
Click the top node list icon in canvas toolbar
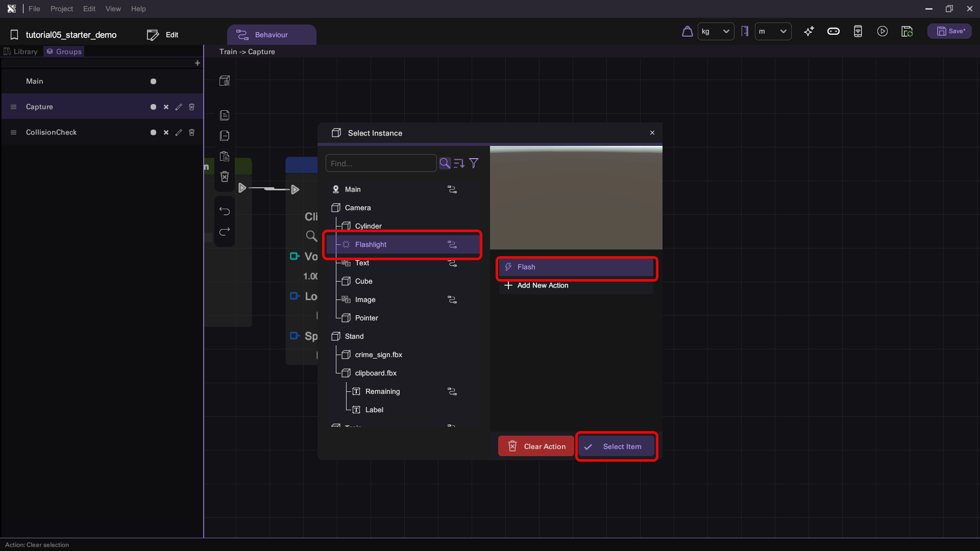click(x=225, y=81)
